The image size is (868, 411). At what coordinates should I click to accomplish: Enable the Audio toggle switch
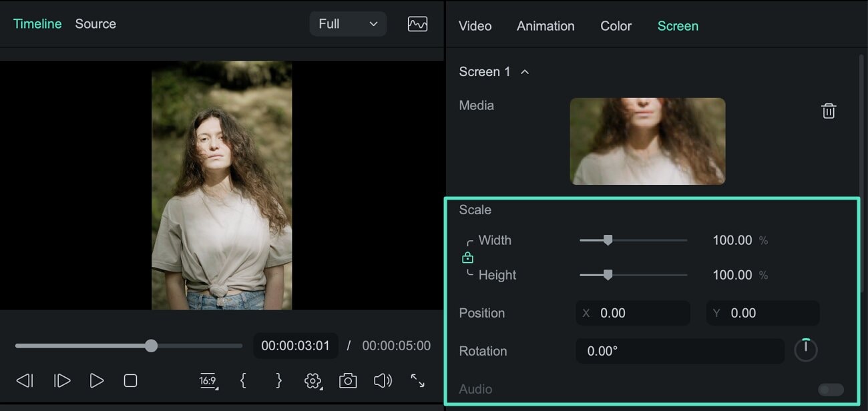pyautogui.click(x=831, y=390)
